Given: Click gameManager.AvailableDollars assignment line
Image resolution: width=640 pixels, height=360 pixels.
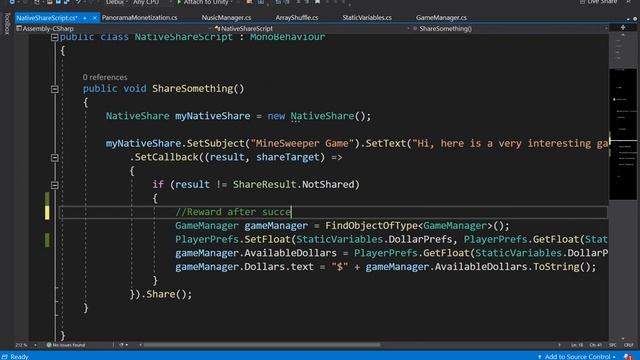Looking at the screenshot, I should pos(391,253).
